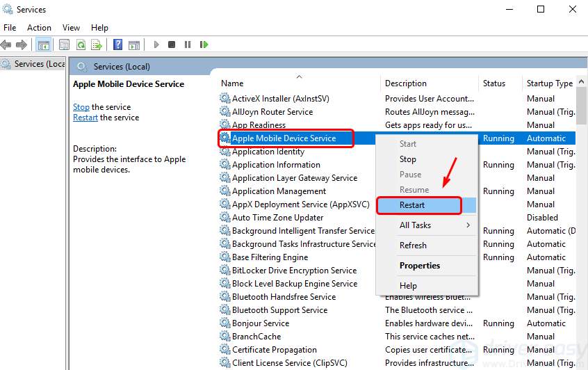Select the App Readiness service row

point(397,125)
